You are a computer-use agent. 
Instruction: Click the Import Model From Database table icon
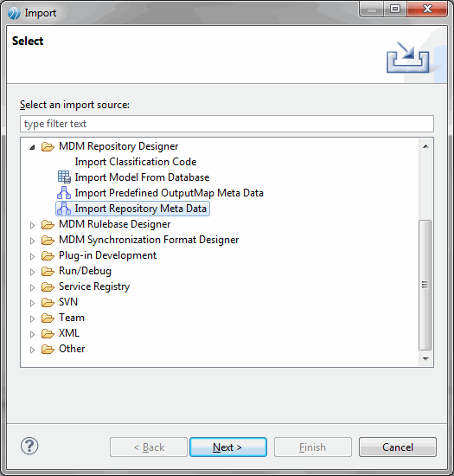point(64,177)
